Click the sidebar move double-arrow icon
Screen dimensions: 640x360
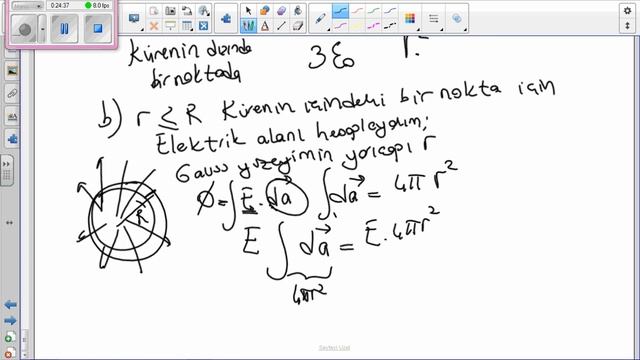pos(9,223)
